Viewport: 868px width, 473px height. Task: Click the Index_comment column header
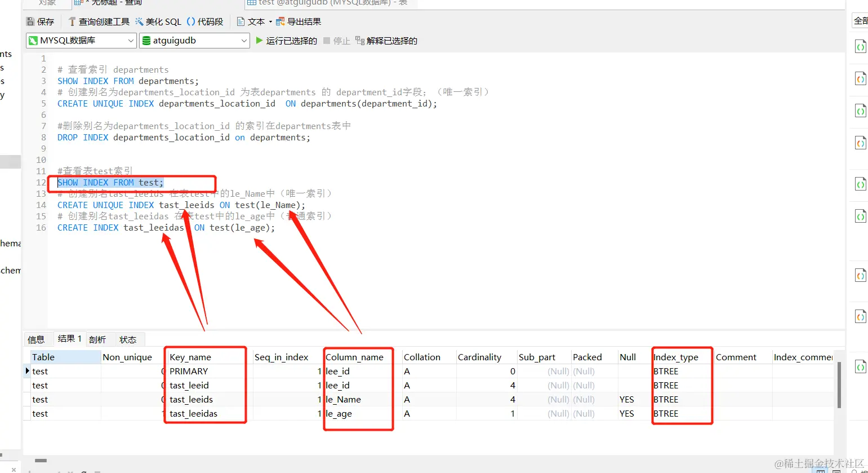[803, 357]
